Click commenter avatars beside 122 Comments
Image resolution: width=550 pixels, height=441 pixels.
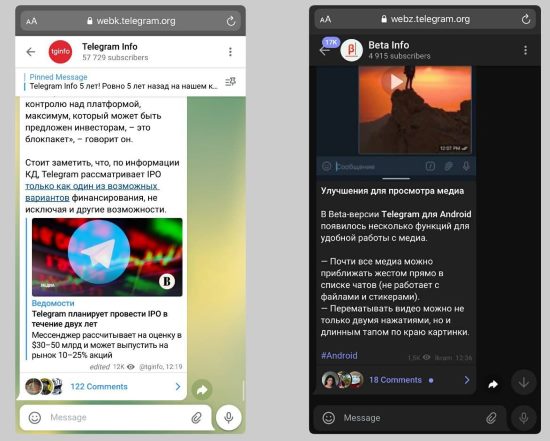tap(44, 386)
